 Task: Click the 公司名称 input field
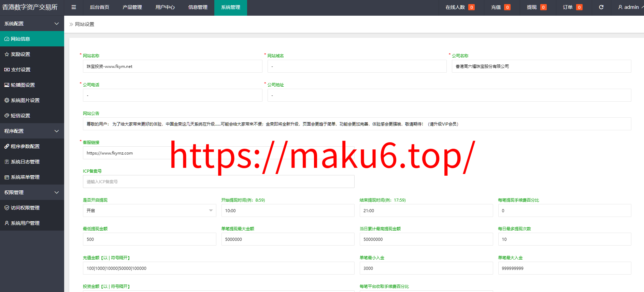point(542,66)
